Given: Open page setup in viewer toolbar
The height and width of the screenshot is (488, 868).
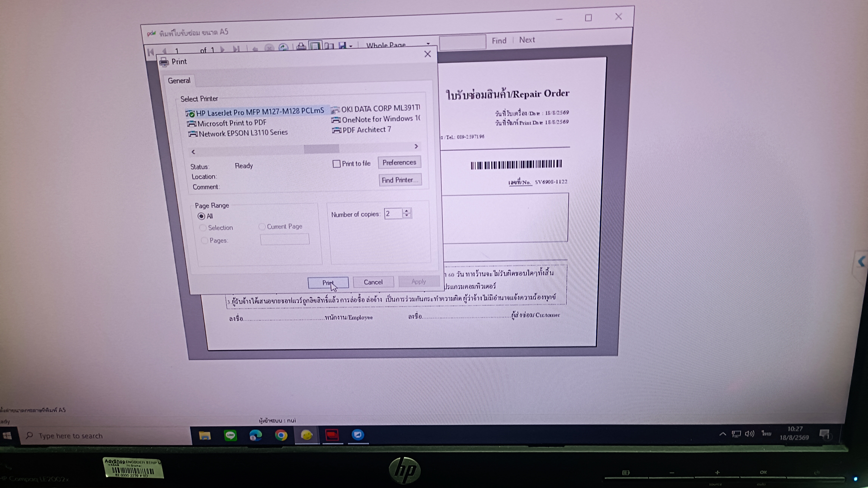Looking at the screenshot, I should click(329, 46).
